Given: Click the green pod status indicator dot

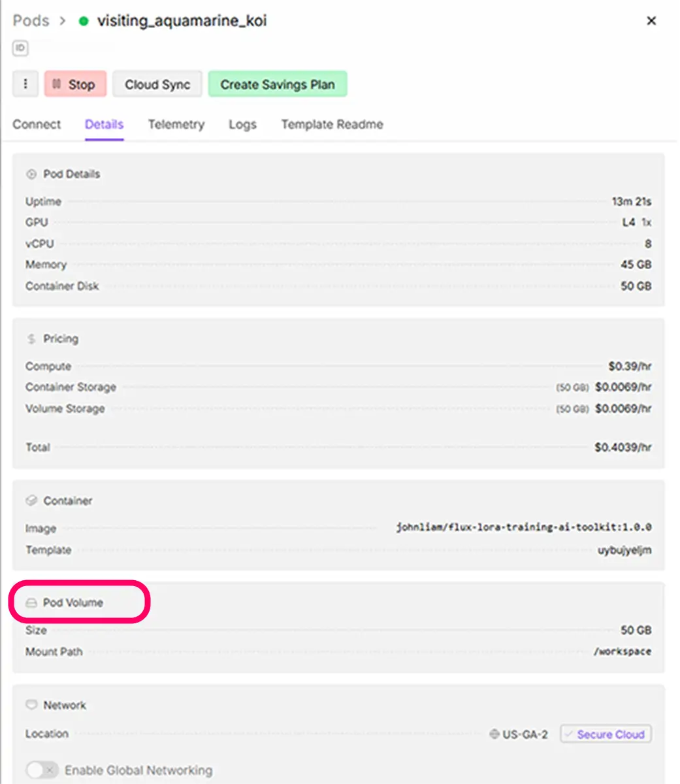Looking at the screenshot, I should [x=83, y=21].
